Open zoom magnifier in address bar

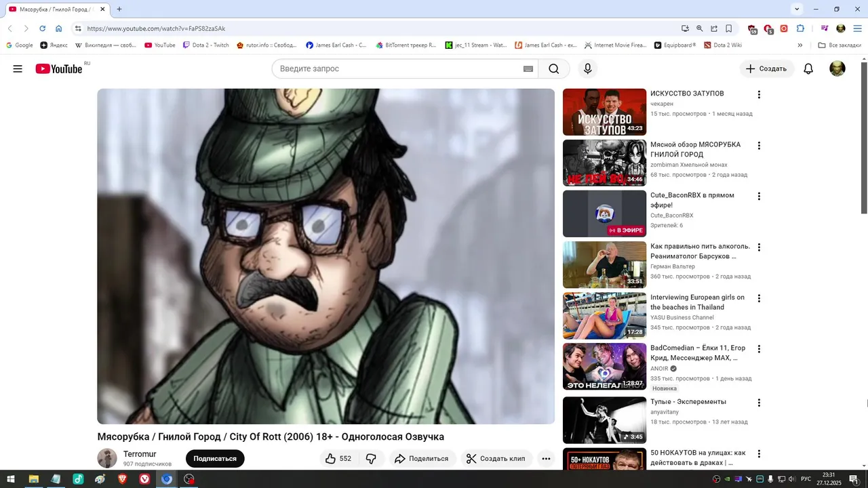pyautogui.click(x=699, y=28)
